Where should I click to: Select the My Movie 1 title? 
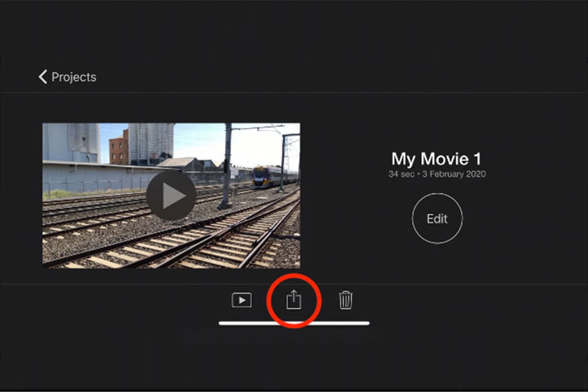[x=436, y=159]
